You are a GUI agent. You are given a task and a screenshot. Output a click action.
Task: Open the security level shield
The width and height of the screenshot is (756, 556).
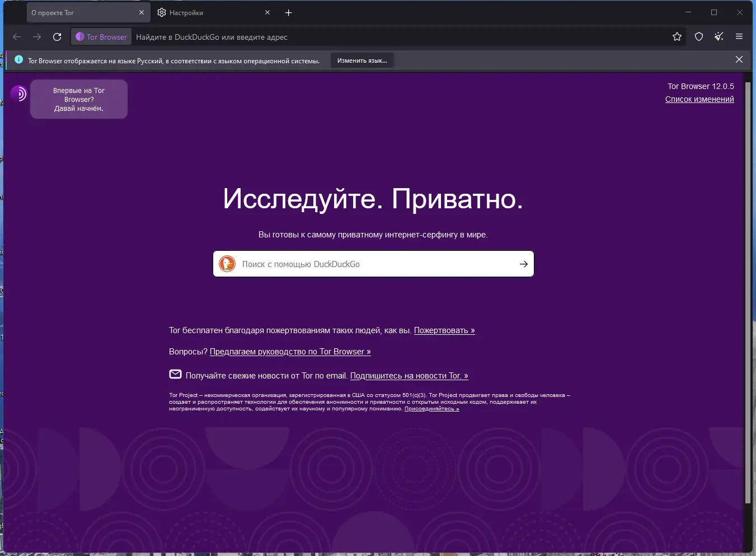pos(699,37)
